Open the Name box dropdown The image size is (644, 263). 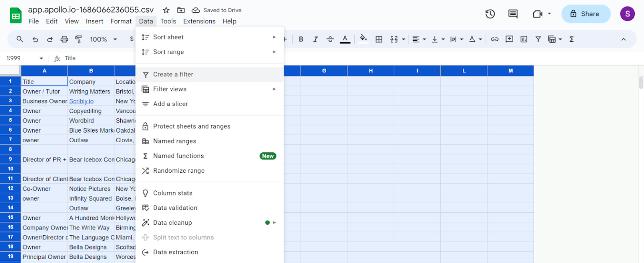41,58
